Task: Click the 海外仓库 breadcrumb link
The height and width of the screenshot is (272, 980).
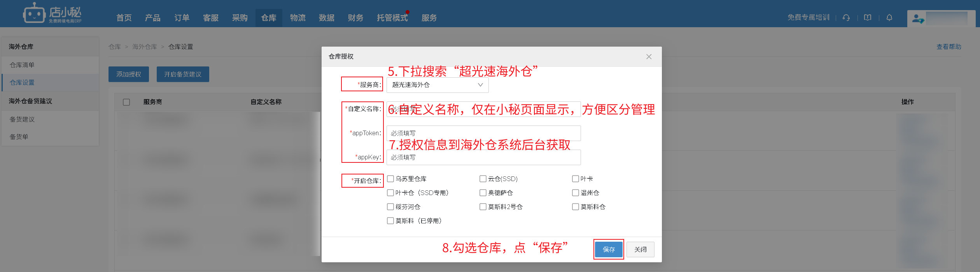Action: point(145,47)
